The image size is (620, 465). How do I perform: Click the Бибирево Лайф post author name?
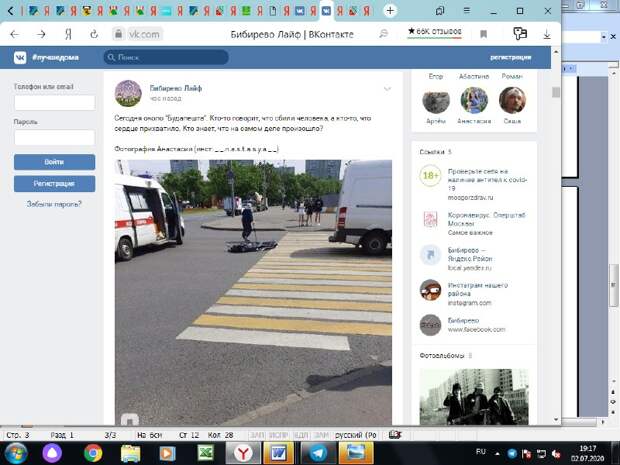click(x=176, y=88)
